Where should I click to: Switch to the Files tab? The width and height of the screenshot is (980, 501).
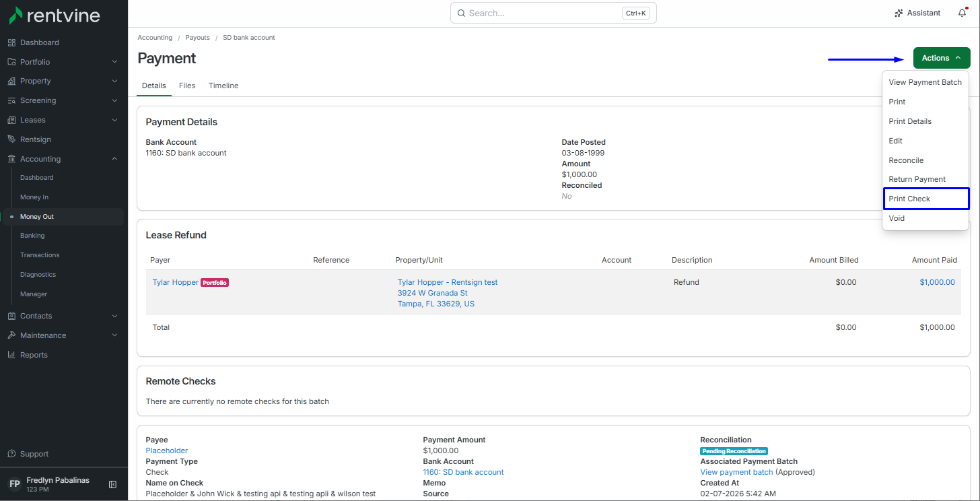[x=187, y=86]
